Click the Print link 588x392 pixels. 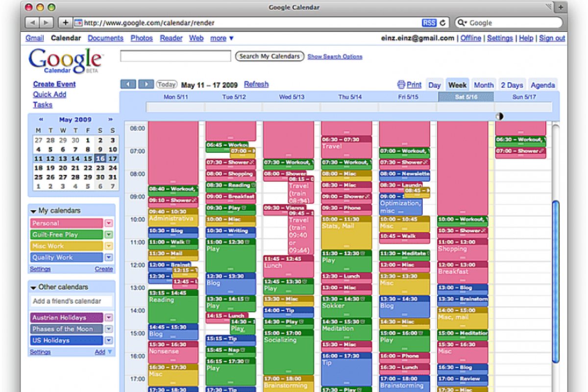tap(414, 85)
